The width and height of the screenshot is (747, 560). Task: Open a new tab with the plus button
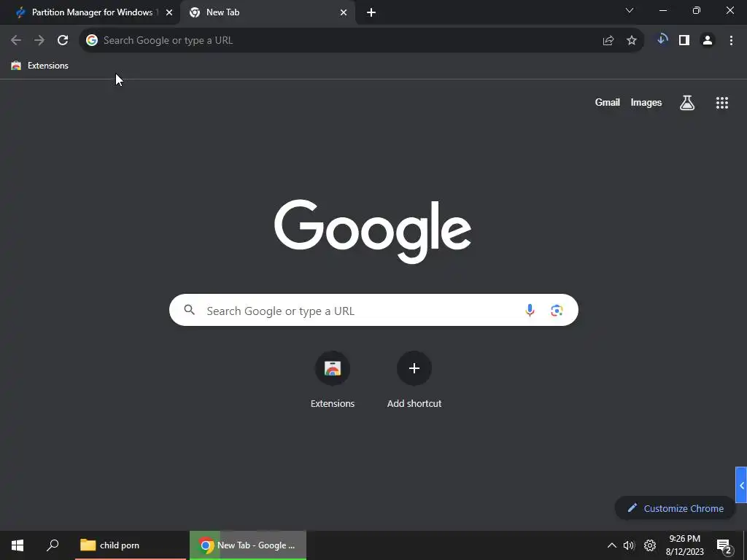[371, 13]
